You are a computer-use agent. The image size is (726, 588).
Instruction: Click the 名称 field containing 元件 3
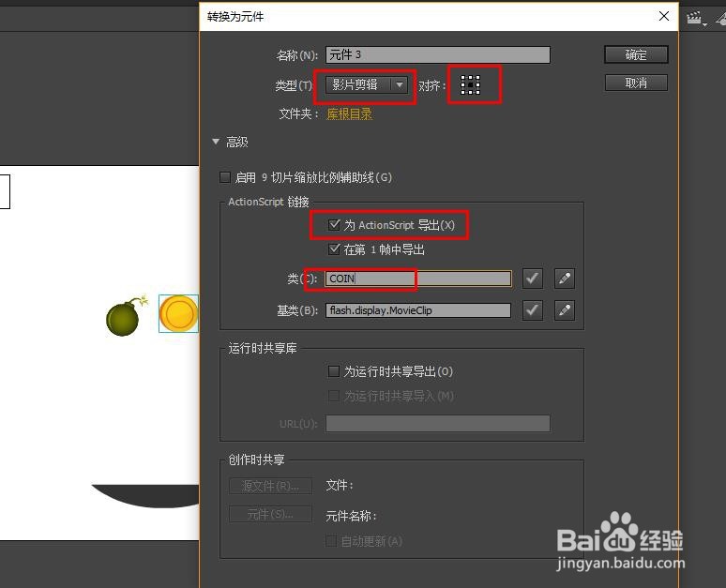438,54
